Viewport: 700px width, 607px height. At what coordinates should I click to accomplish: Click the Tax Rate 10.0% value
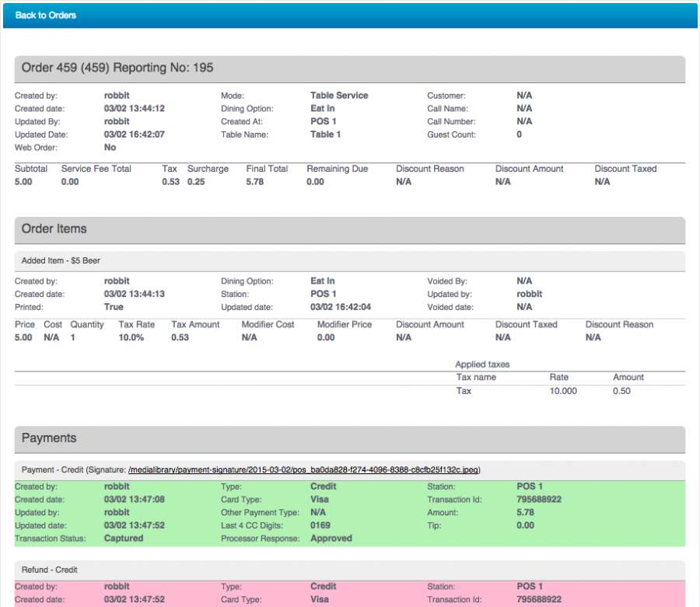point(131,338)
